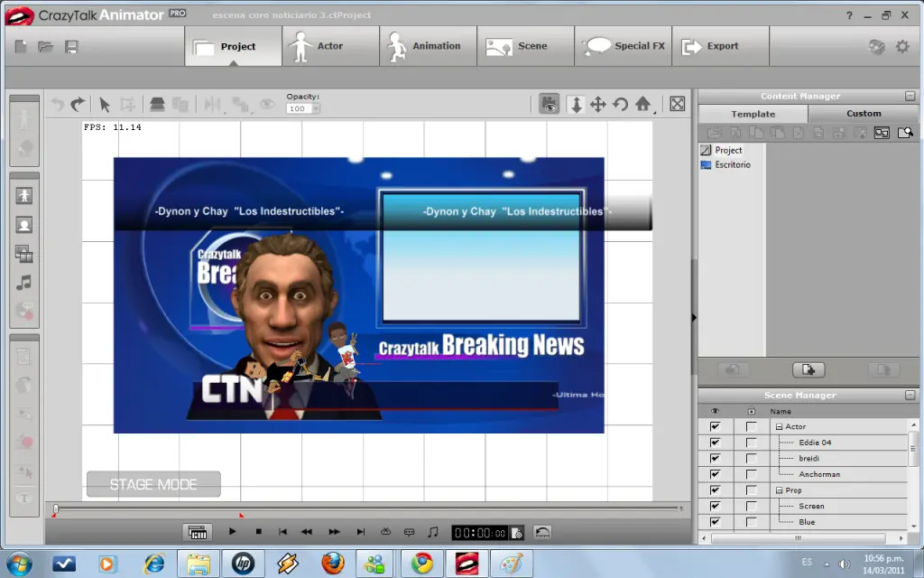Screen dimensions: 924x578
Task: Open the Preferences gear icon
Action: click(902, 47)
